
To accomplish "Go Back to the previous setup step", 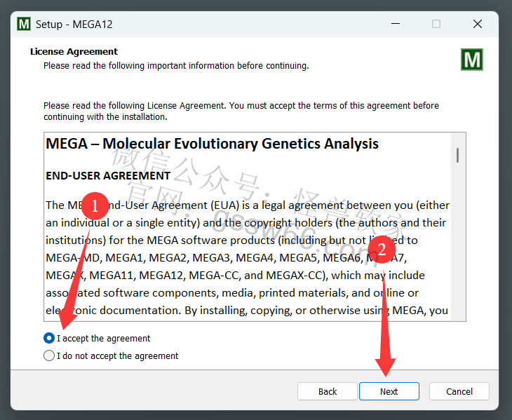I will pos(327,391).
